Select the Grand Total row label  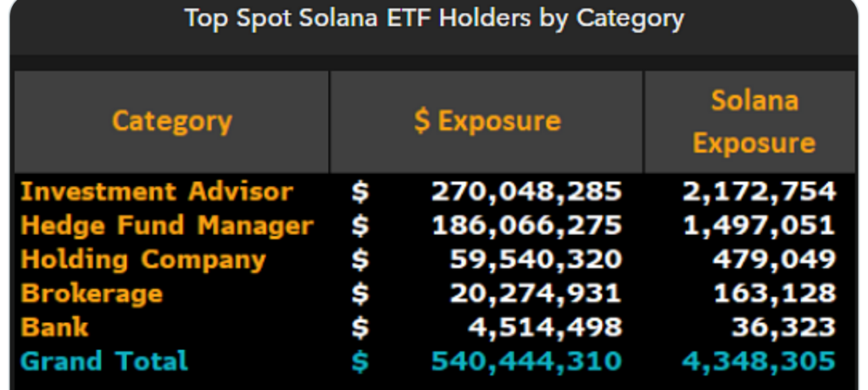pyautogui.click(x=104, y=361)
